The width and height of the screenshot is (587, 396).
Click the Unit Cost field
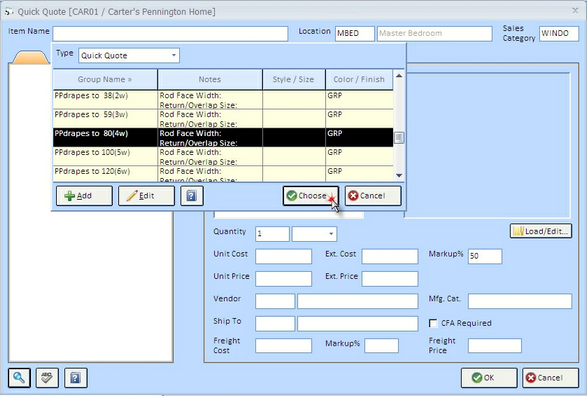pyautogui.click(x=283, y=256)
